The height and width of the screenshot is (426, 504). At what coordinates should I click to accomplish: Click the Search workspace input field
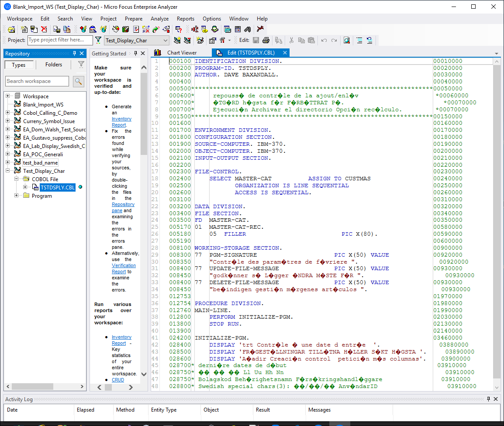coord(37,81)
